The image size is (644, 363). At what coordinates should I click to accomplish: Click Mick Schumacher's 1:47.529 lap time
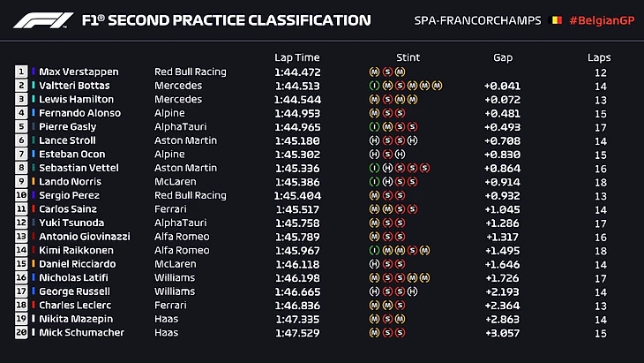coord(296,333)
